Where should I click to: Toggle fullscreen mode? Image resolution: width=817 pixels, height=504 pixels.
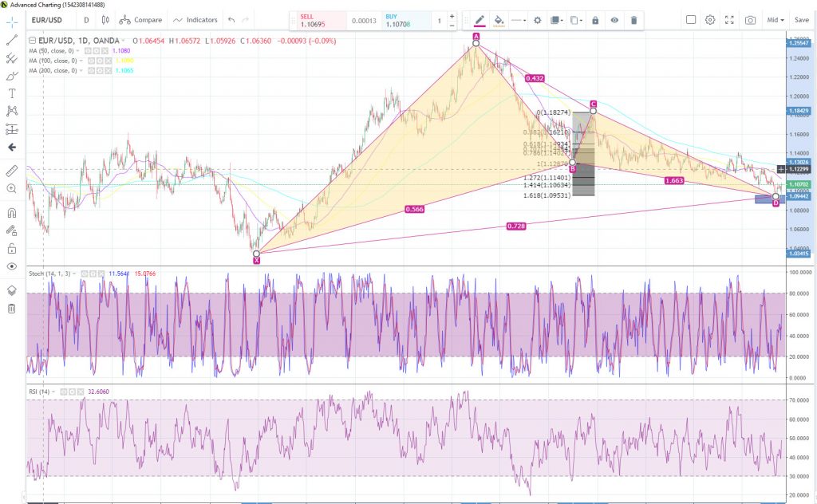pyautogui.click(x=729, y=20)
